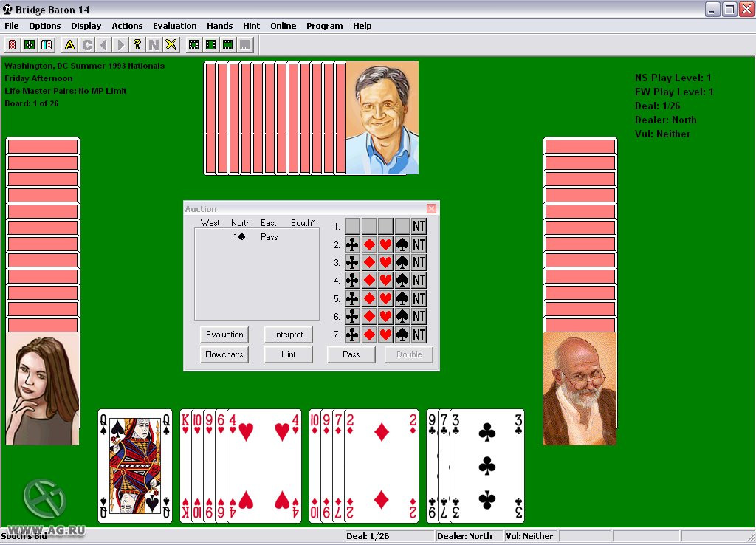Bid 3 hearts in the bidding grid
Screen dimensions: 756x545
coord(385,262)
